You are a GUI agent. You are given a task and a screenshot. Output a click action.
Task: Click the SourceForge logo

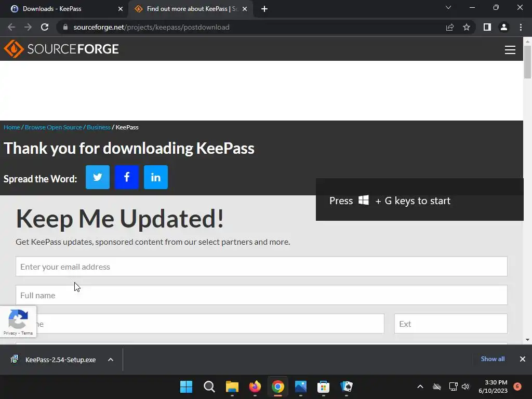(x=61, y=49)
